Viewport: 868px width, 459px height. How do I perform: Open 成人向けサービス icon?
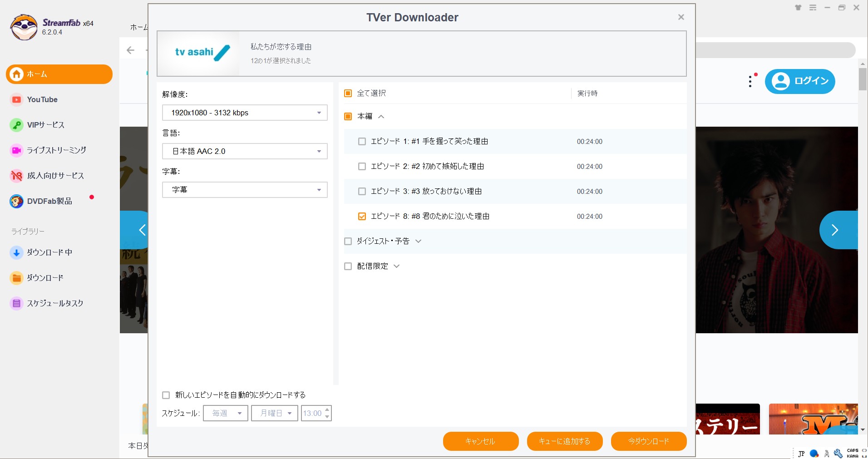tap(17, 176)
